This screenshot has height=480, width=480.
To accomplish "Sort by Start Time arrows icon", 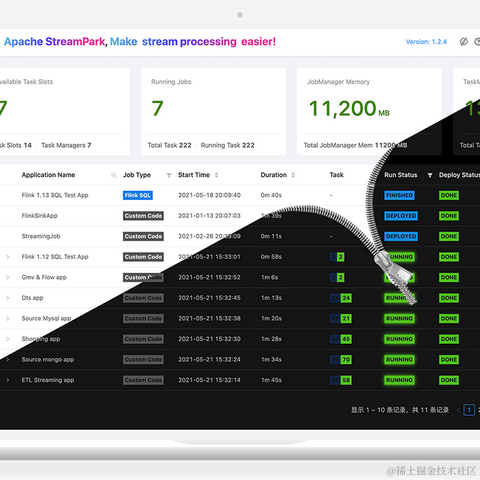I will 216,175.
